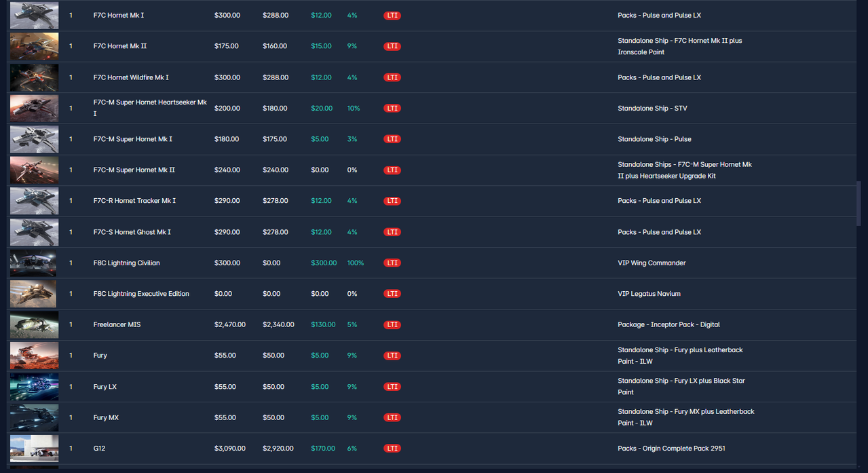Click the LTI badge for Fury MX
The image size is (868, 473).
(x=392, y=418)
